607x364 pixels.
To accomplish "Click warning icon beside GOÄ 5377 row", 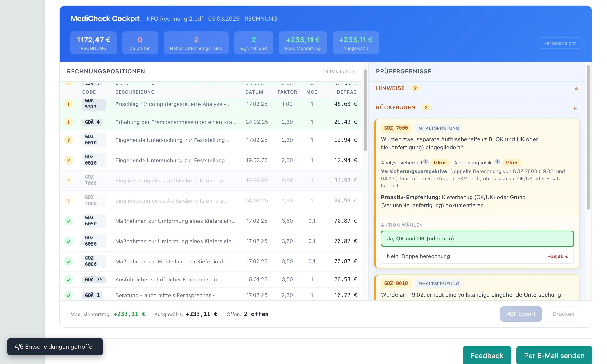I will click(68, 104).
